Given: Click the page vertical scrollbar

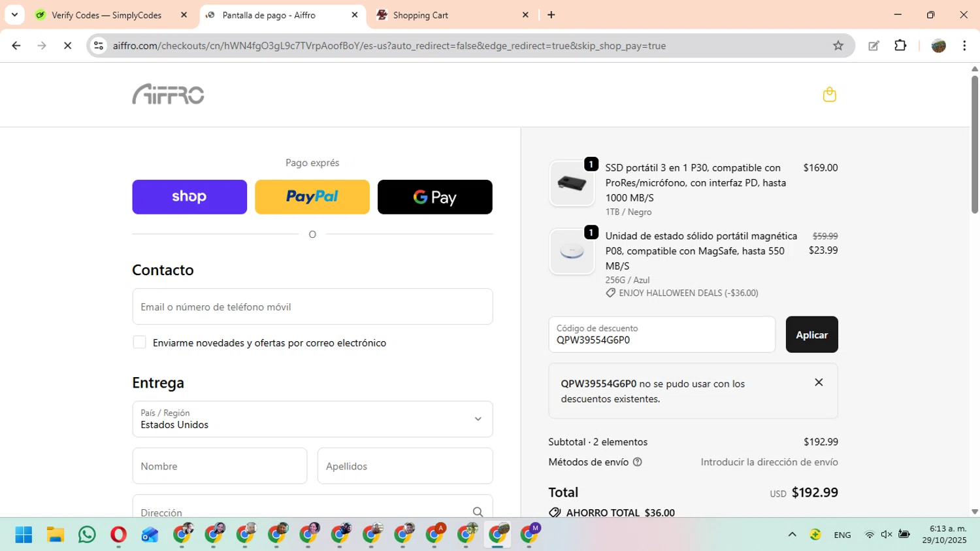Looking at the screenshot, I should click(x=975, y=144).
